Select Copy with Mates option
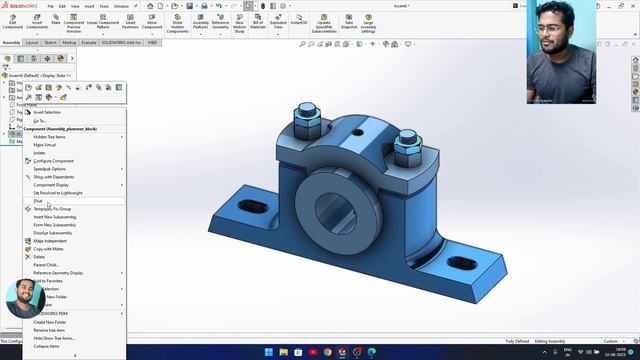 pyautogui.click(x=74, y=249)
